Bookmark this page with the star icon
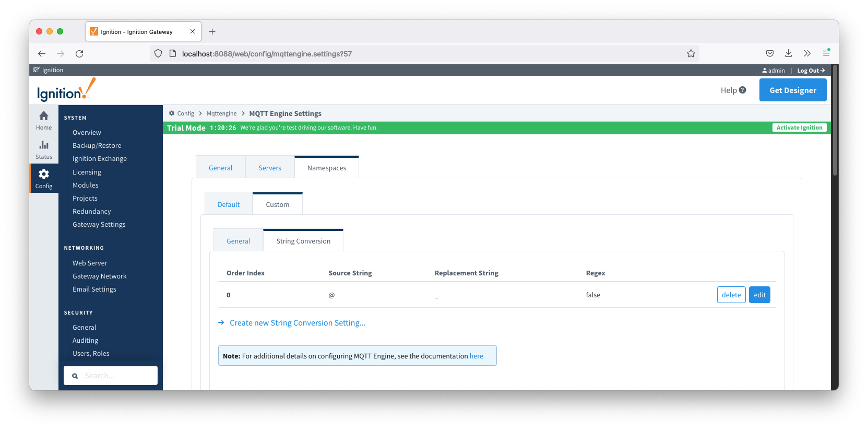Image resolution: width=868 pixels, height=429 pixels. pyautogui.click(x=691, y=53)
